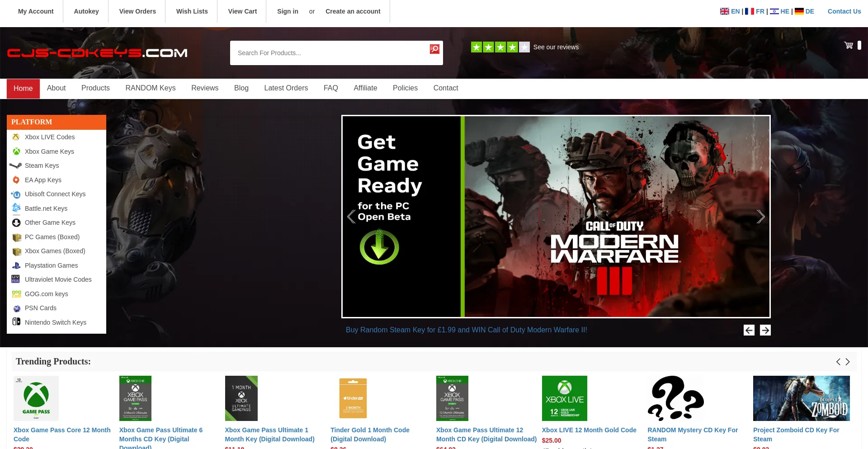Open RANDOM Mystery CD Key question-mark thumbnail
Screen dimensions: 868x449
click(675, 398)
